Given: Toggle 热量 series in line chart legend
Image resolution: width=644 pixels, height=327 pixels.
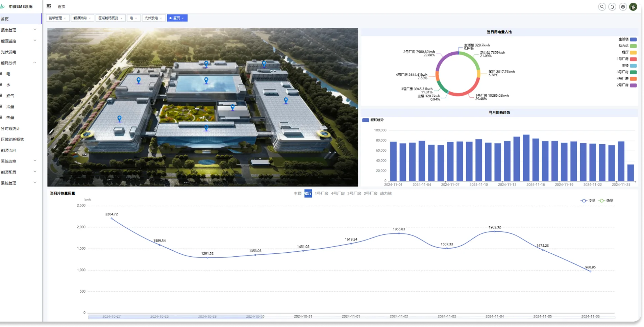Looking at the screenshot, I should coord(606,201).
